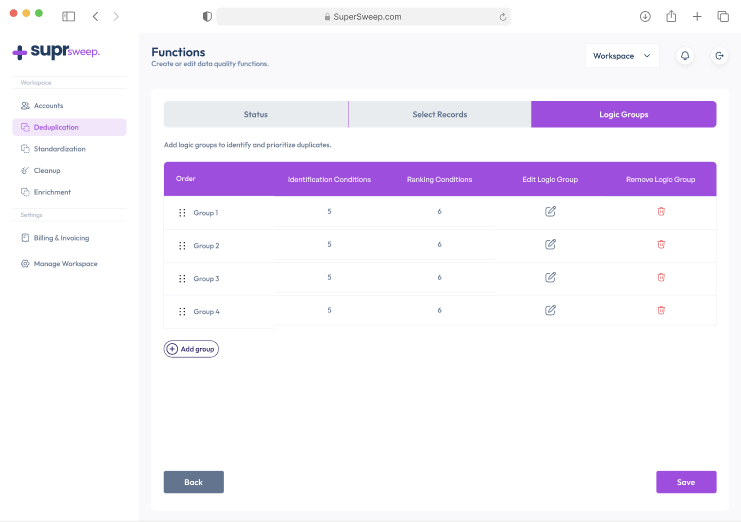Click the logout icon in header

(x=719, y=56)
